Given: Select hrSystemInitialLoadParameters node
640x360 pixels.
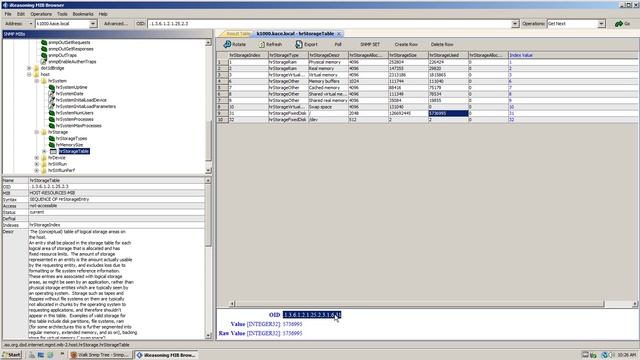Looking at the screenshot, I should point(86,107).
